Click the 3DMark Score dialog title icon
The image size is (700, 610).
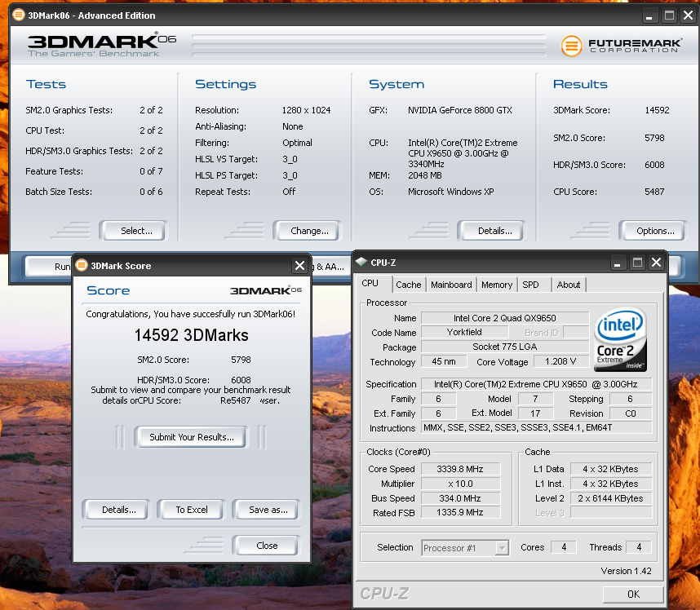coord(82,266)
